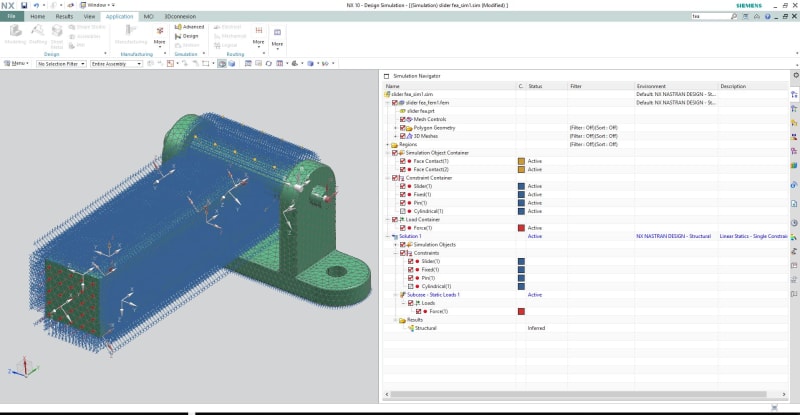Click the red color swatch for Force(1) in Load Container
The height and width of the screenshot is (415, 800).
(x=521, y=228)
